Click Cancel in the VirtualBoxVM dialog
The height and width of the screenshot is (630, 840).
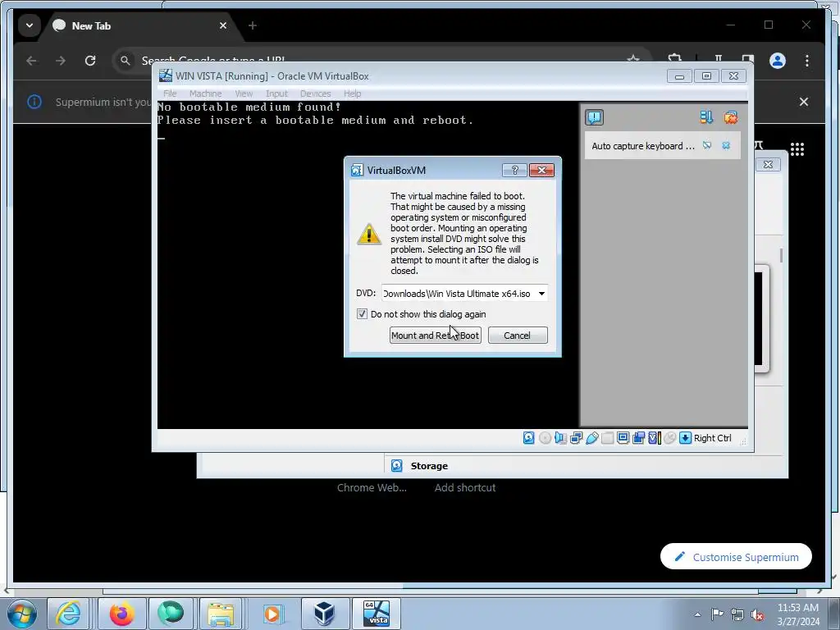tap(518, 336)
